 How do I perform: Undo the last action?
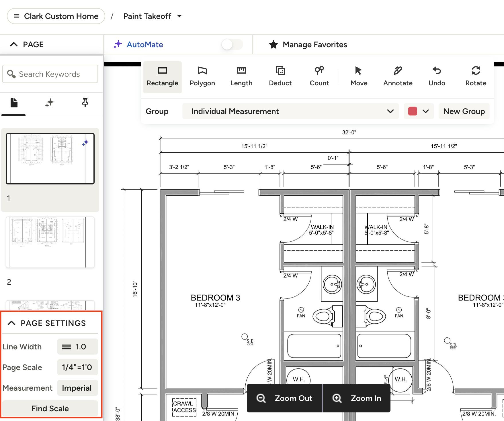pyautogui.click(x=437, y=77)
